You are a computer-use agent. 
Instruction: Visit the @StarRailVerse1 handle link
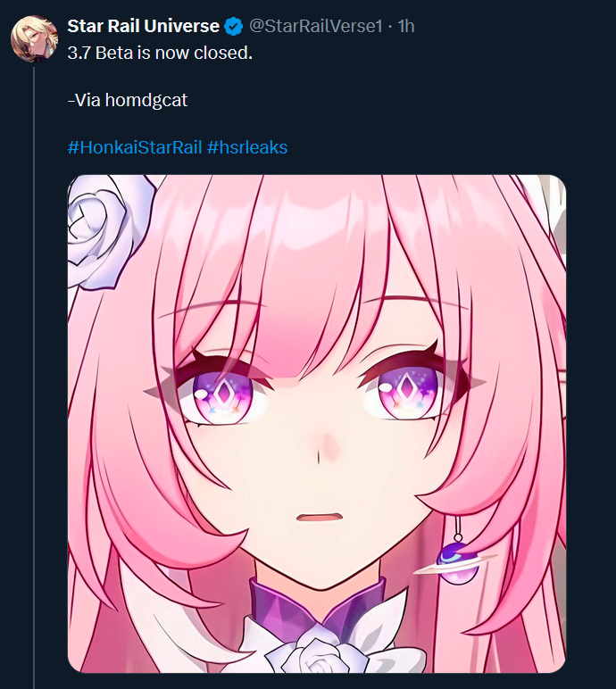click(316, 27)
